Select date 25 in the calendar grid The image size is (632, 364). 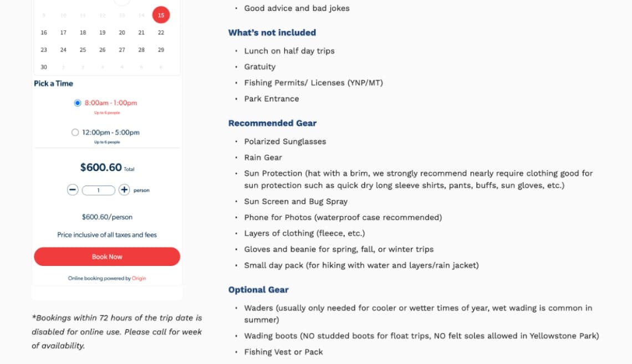click(83, 49)
